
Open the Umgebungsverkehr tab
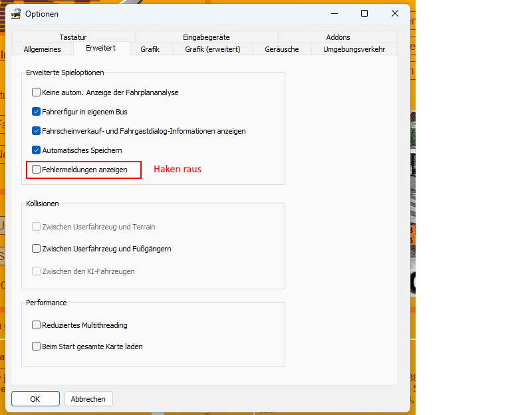pos(354,49)
